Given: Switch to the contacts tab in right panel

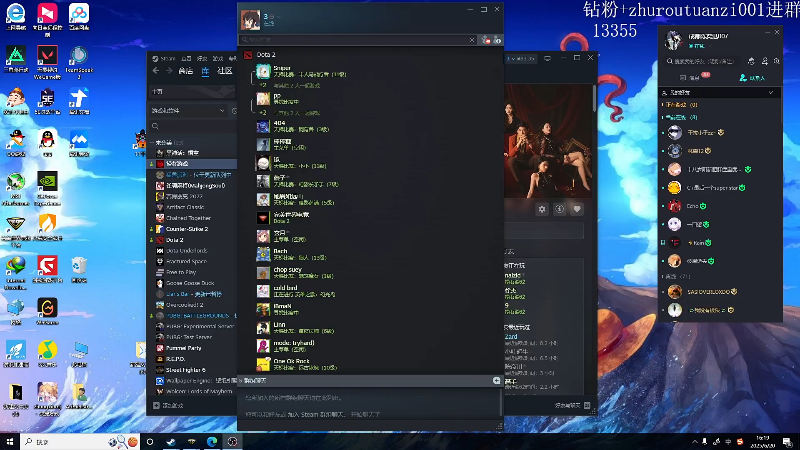Looking at the screenshot, I should (x=753, y=78).
